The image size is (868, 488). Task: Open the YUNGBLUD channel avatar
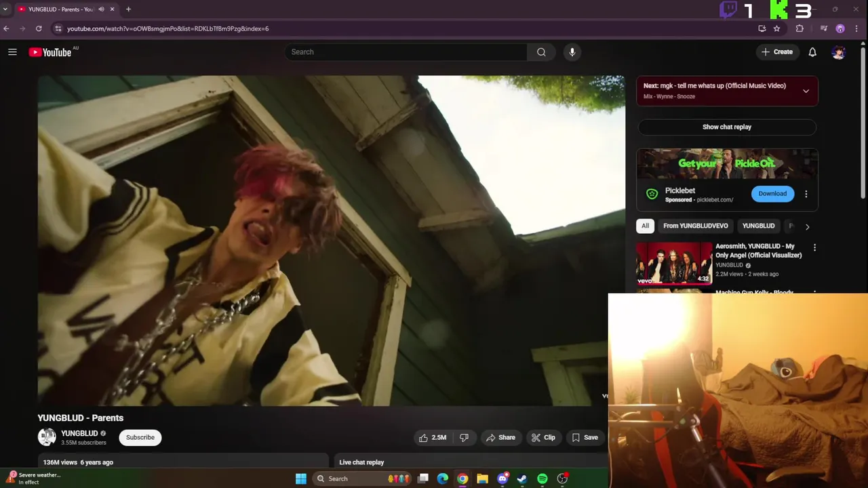click(47, 437)
